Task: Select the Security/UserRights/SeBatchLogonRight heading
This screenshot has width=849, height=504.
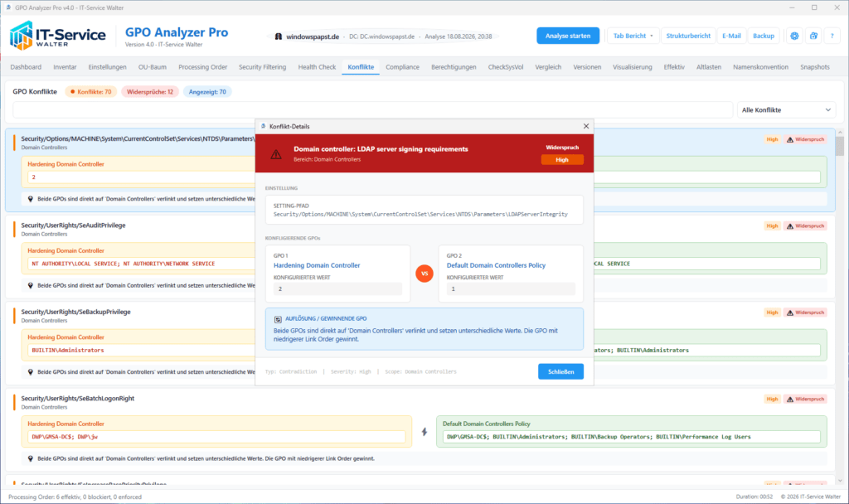Action: (x=77, y=399)
